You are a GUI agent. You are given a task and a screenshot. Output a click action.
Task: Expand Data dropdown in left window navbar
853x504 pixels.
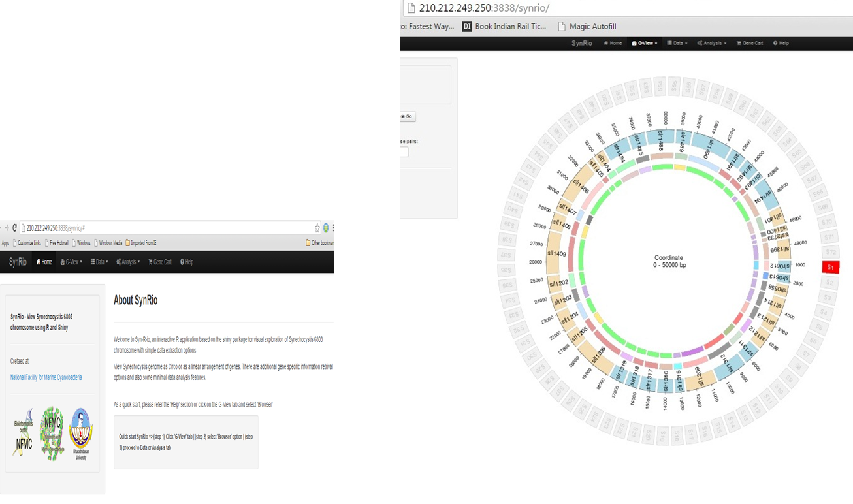pos(99,262)
